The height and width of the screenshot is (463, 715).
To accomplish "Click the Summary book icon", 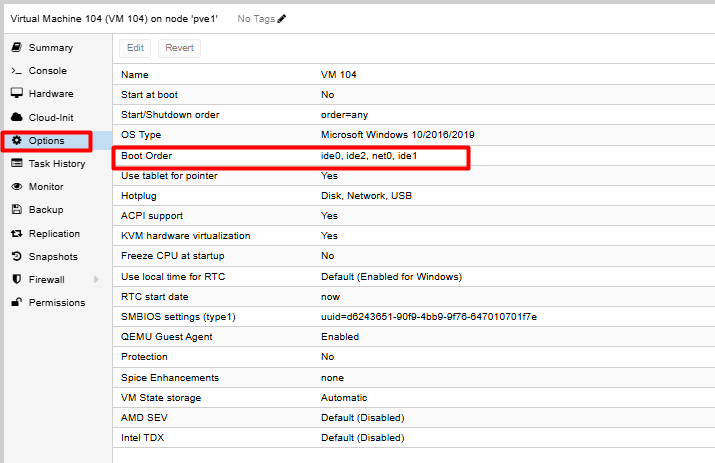I will pyautogui.click(x=16, y=47).
